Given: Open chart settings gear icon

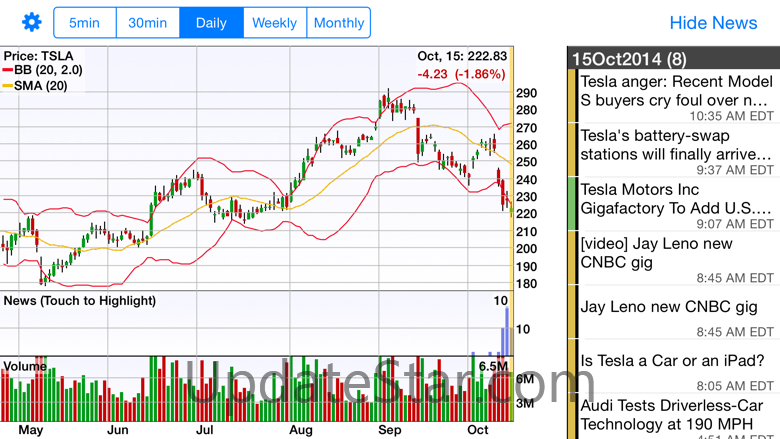Looking at the screenshot, I should point(32,22).
